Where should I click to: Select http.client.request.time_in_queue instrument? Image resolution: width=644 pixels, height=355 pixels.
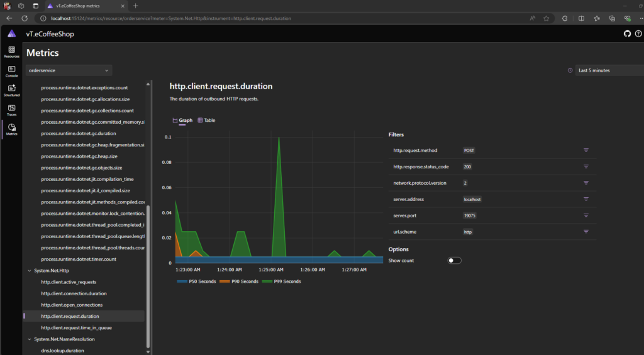76,328
